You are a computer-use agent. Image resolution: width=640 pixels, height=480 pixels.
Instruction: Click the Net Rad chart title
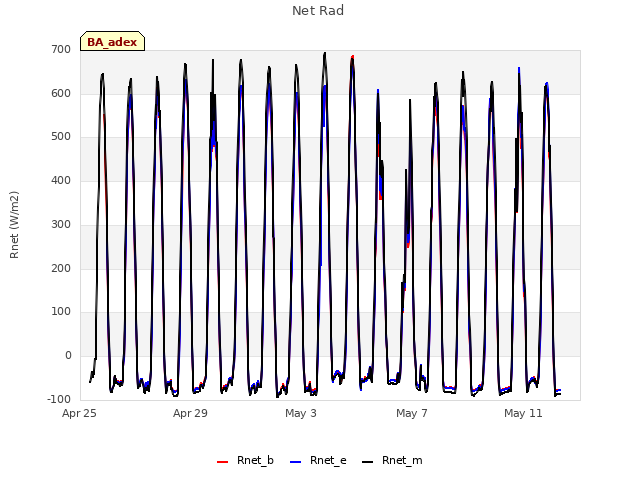coord(318,11)
